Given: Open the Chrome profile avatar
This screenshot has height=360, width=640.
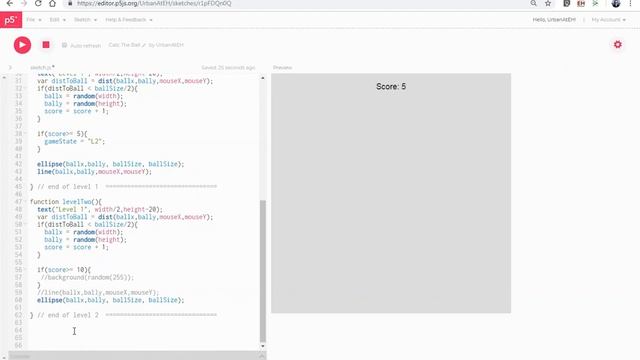Looking at the screenshot, I should [616, 4].
